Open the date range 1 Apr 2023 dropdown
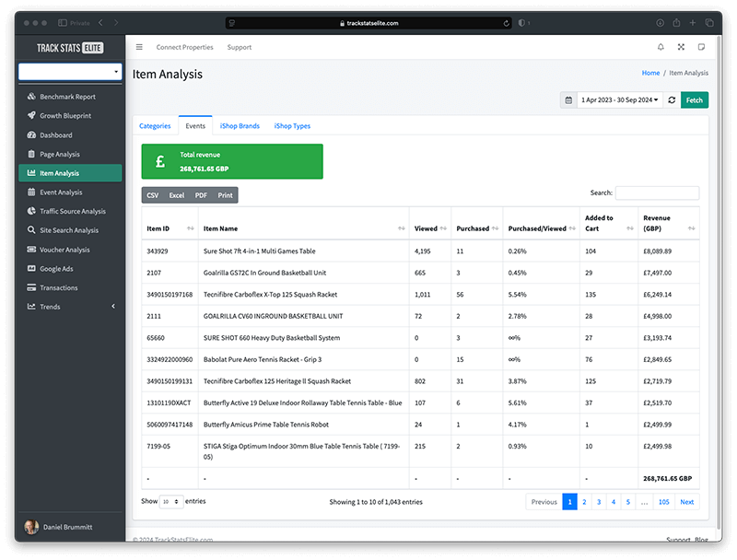Screen dimensions: 737x560 (x=619, y=100)
